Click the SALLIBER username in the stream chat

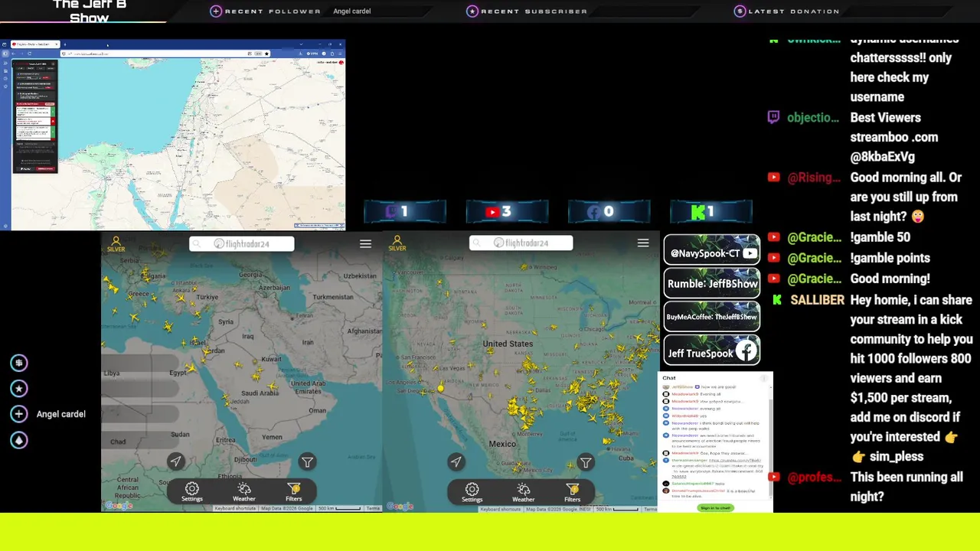[817, 300]
